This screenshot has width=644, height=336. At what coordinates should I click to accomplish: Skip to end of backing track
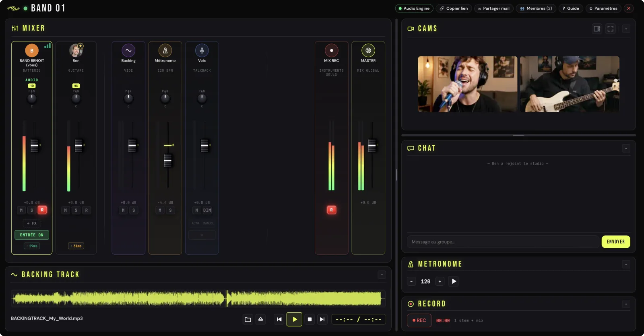322,320
